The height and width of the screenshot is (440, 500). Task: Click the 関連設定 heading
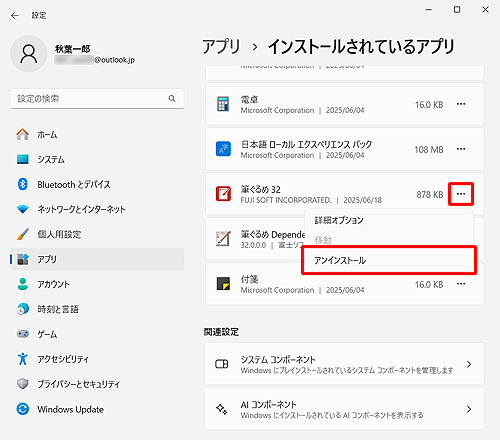pos(221,332)
